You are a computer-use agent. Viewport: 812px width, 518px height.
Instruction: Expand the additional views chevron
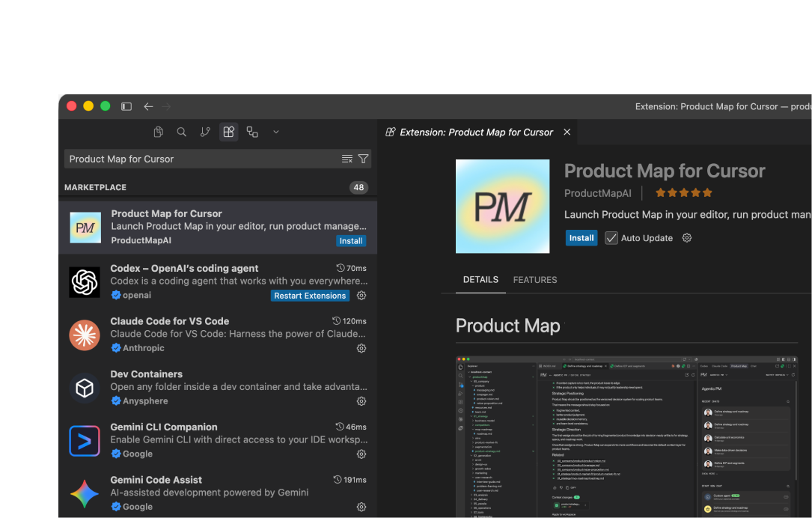click(276, 132)
